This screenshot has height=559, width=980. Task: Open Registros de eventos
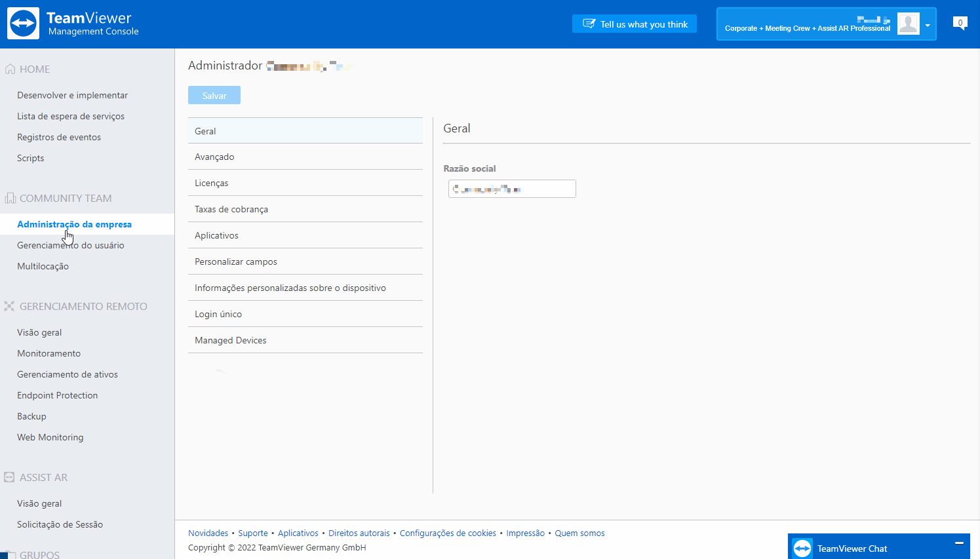(59, 137)
